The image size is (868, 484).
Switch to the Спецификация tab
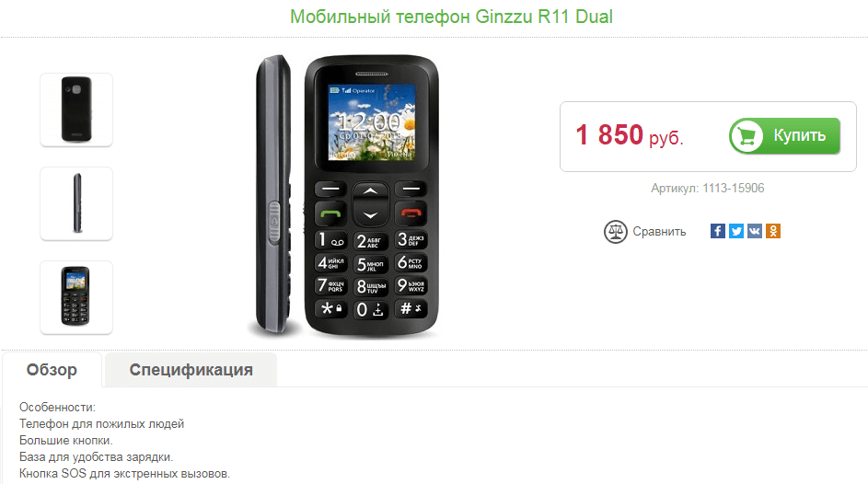[191, 370]
